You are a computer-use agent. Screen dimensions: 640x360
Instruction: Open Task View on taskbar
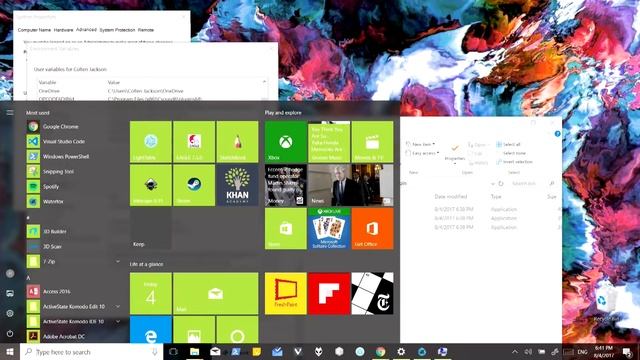pyautogui.click(x=173, y=351)
